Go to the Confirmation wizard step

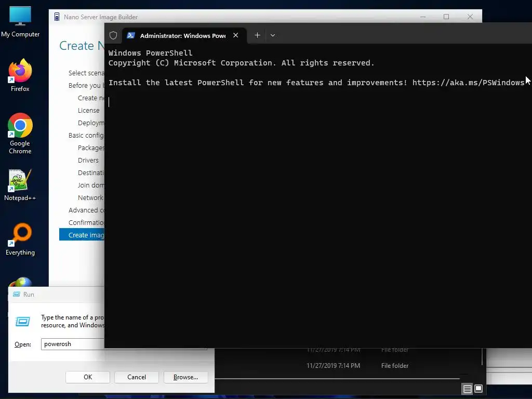86,222
